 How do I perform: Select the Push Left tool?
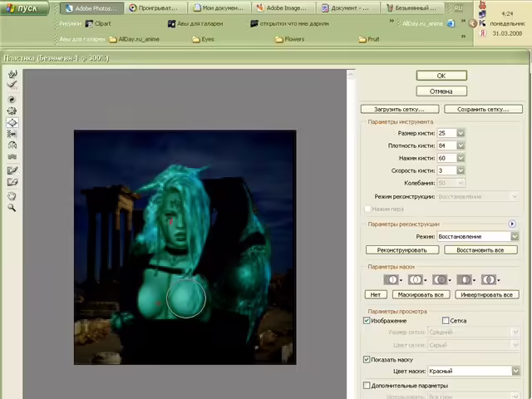pyautogui.click(x=12, y=134)
